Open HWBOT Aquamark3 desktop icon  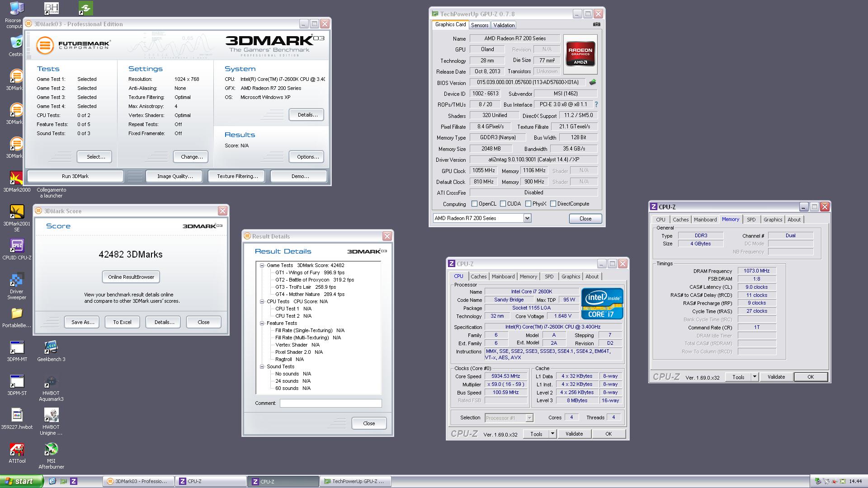(51, 388)
